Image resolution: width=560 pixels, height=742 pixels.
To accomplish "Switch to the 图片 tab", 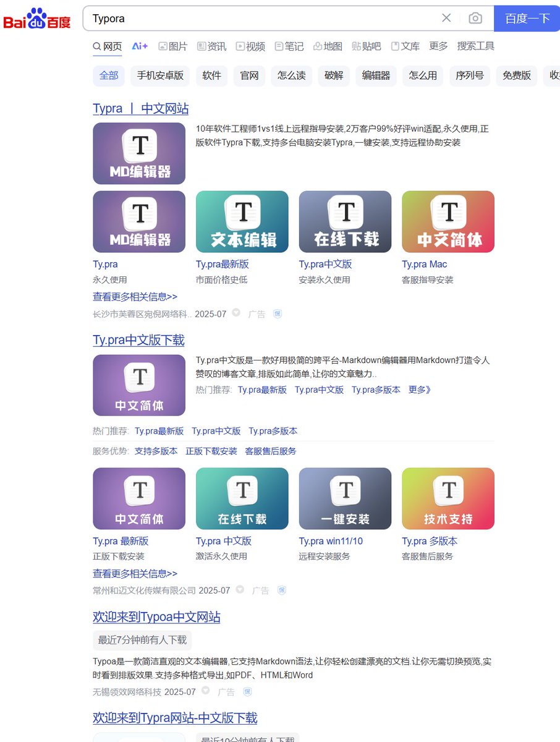I will pos(173,46).
